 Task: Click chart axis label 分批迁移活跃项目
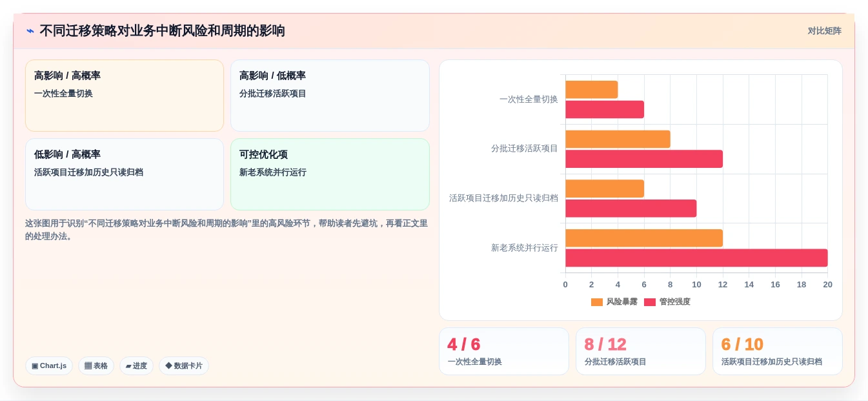coord(525,149)
